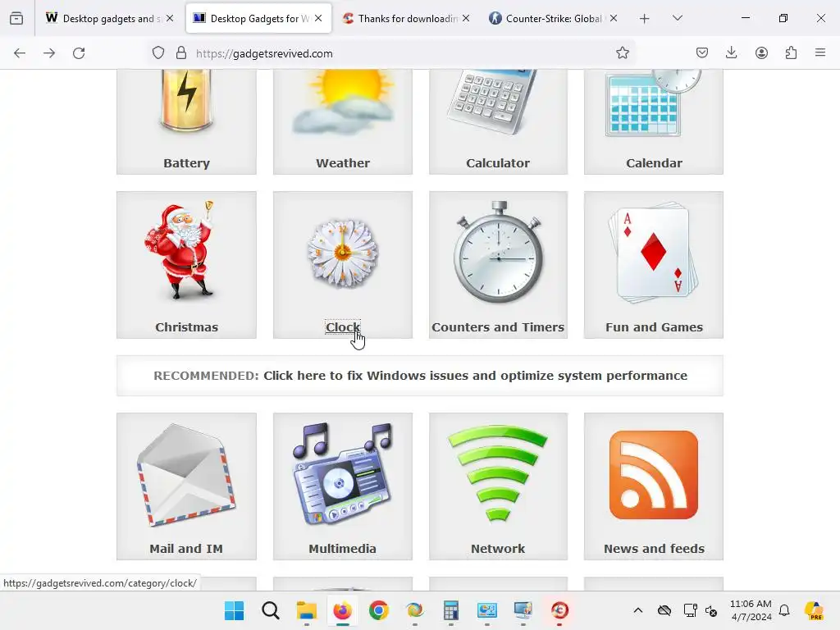Follow the Calculator text link
Screen dimensions: 840x630
pyautogui.click(x=498, y=163)
